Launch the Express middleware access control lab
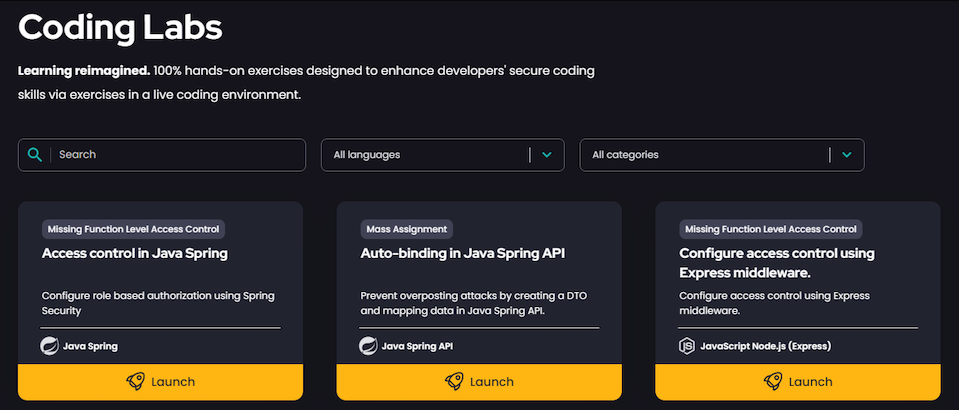 [x=797, y=381]
